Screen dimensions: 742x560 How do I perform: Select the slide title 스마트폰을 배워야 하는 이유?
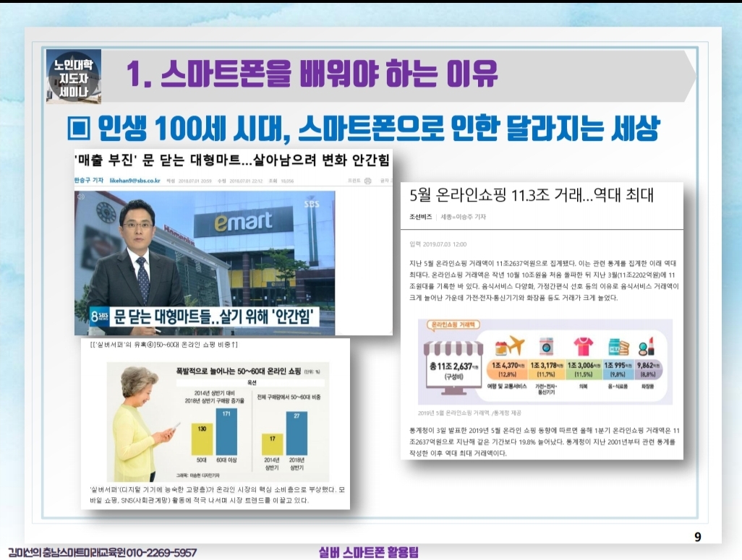point(312,74)
